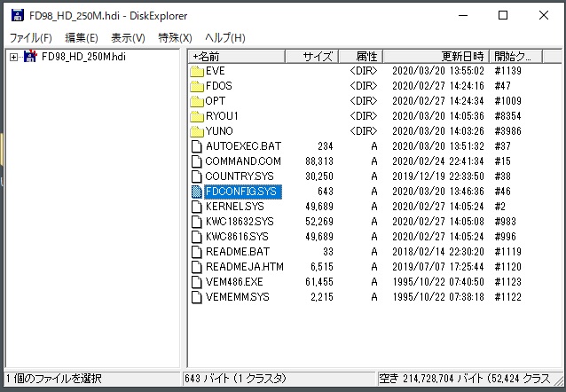Open the 編集(E) menu

[x=82, y=37]
